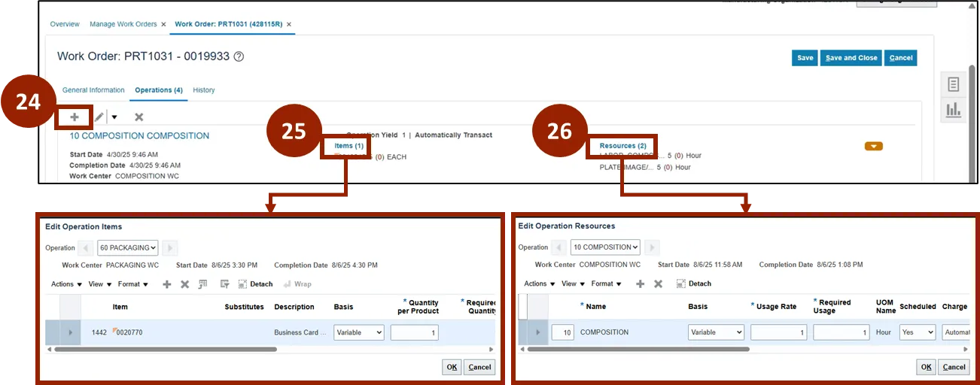Click OK in Edit Operation Items dialog
The width and height of the screenshot is (980, 385).
(452, 367)
